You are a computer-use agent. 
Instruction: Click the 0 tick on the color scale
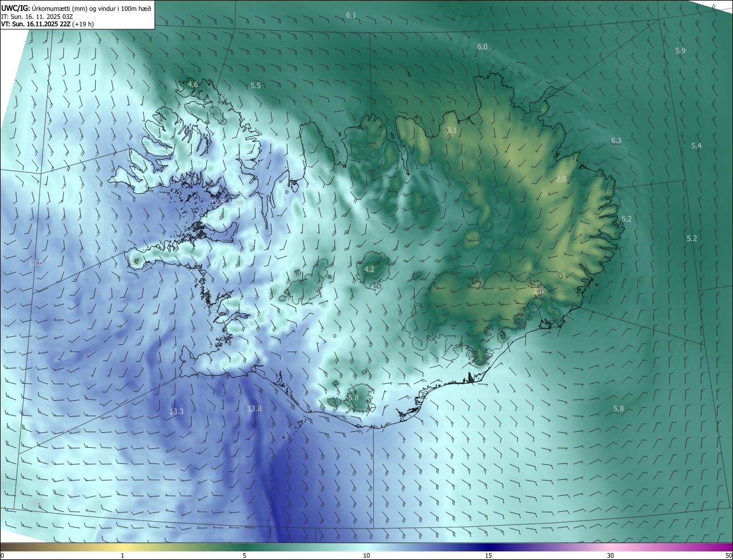2,555
